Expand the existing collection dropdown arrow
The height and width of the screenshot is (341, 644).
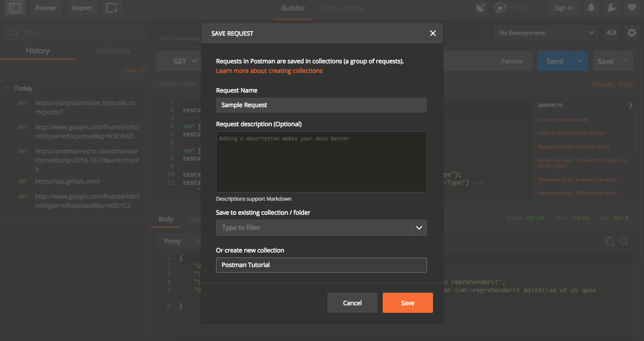point(419,228)
